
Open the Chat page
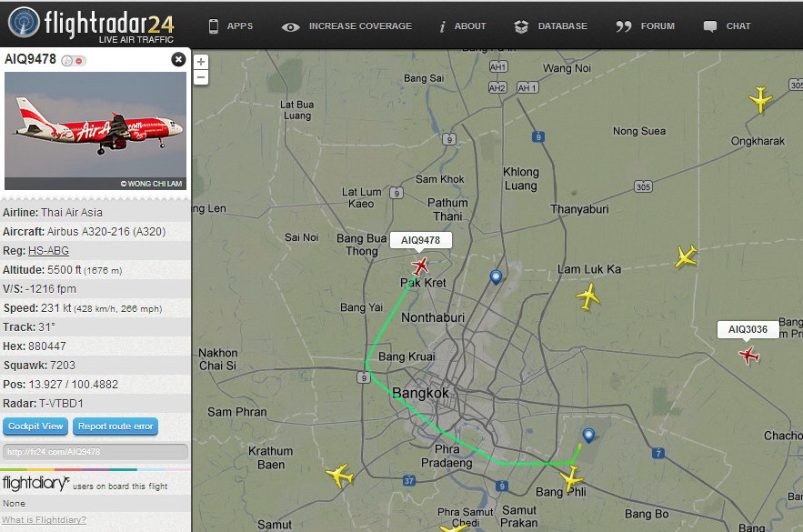pyautogui.click(x=727, y=26)
